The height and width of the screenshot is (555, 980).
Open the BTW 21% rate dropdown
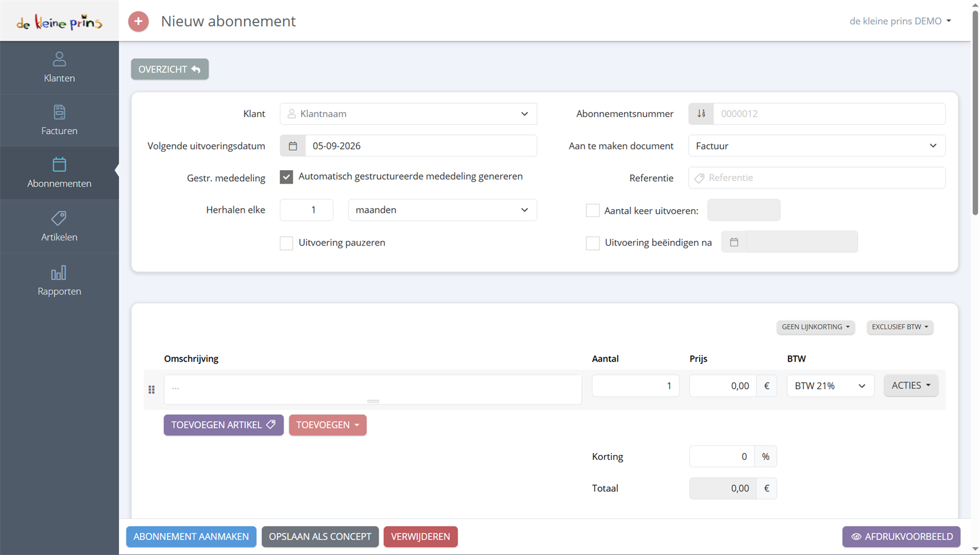tap(830, 386)
